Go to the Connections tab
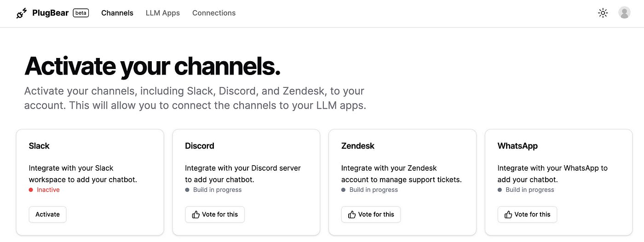Image resolution: width=644 pixels, height=242 pixels. click(x=214, y=13)
